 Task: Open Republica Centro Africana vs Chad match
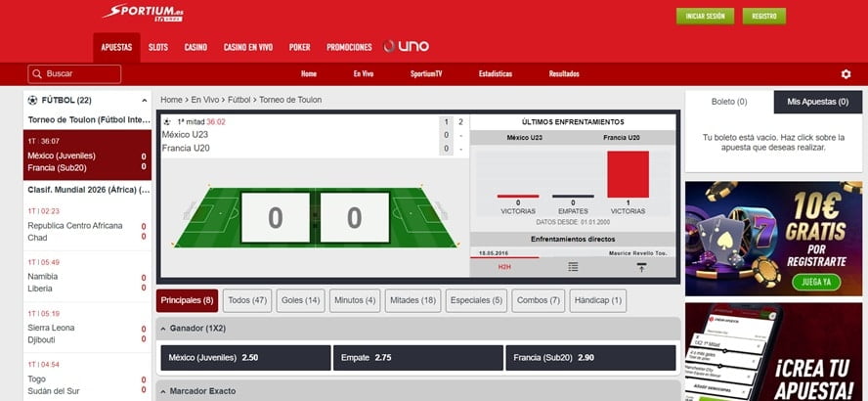pyautogui.click(x=87, y=225)
